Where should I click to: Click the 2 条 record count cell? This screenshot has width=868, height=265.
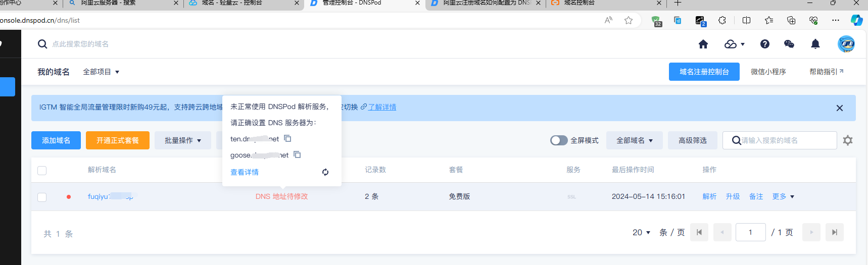(371, 196)
